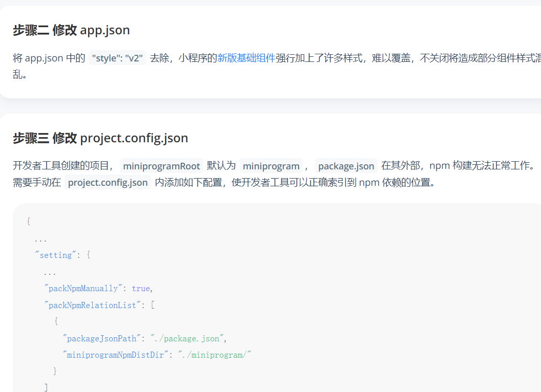Click the 步骤二 修改 app.json heading
The width and height of the screenshot is (541, 392).
click(71, 30)
